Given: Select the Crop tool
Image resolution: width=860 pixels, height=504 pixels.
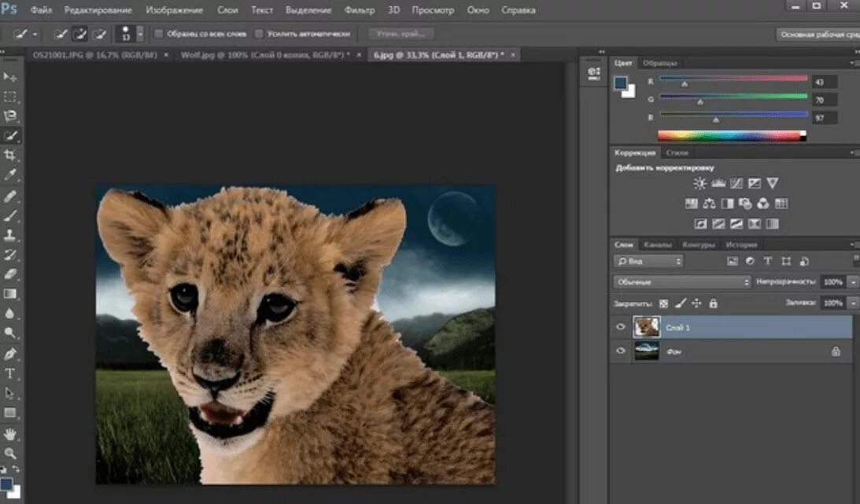Looking at the screenshot, I should tap(10, 156).
